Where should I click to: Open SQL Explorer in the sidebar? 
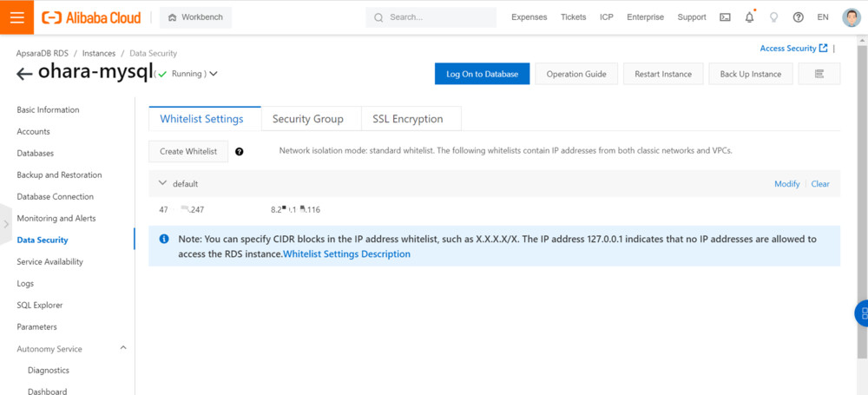click(x=40, y=305)
